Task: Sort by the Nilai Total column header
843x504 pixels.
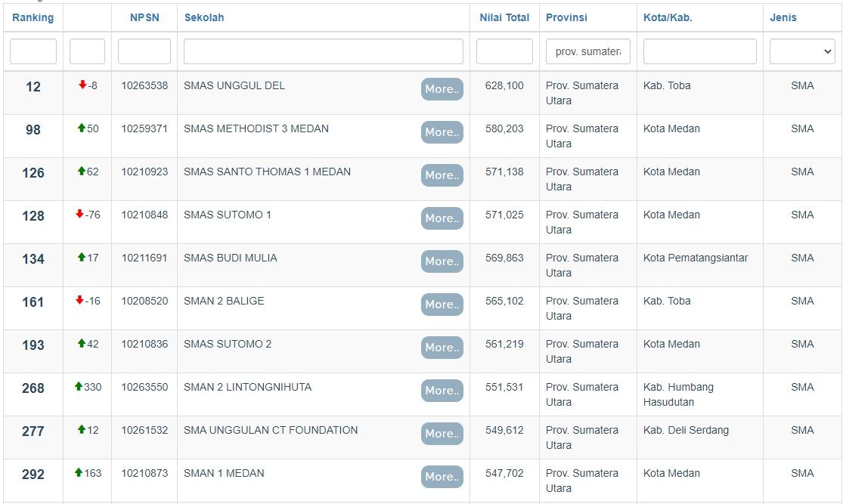Action: click(504, 17)
